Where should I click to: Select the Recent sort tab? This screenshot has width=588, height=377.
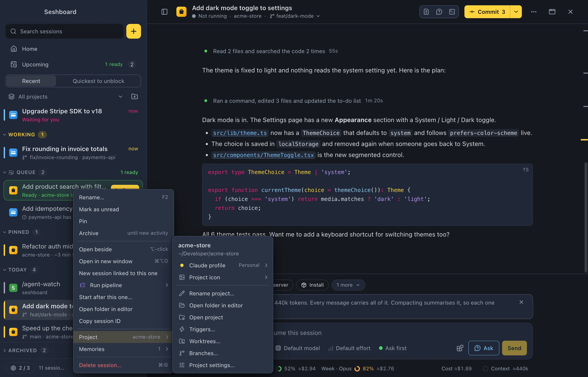[31, 81]
